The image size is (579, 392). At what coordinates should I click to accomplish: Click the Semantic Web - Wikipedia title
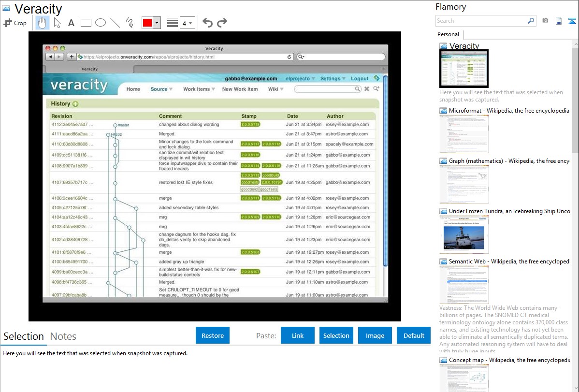(x=509, y=261)
